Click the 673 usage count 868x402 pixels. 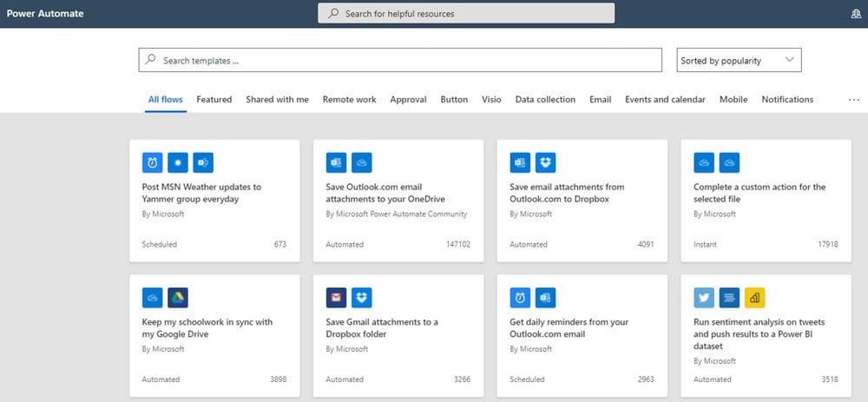tap(280, 244)
